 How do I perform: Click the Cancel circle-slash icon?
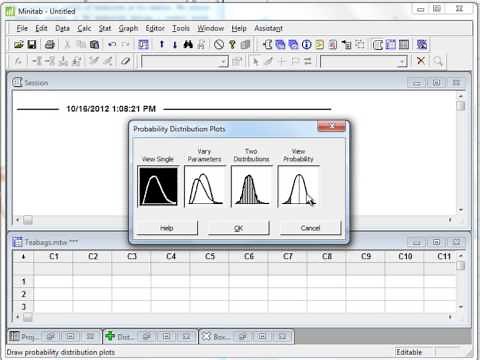pos(219,44)
